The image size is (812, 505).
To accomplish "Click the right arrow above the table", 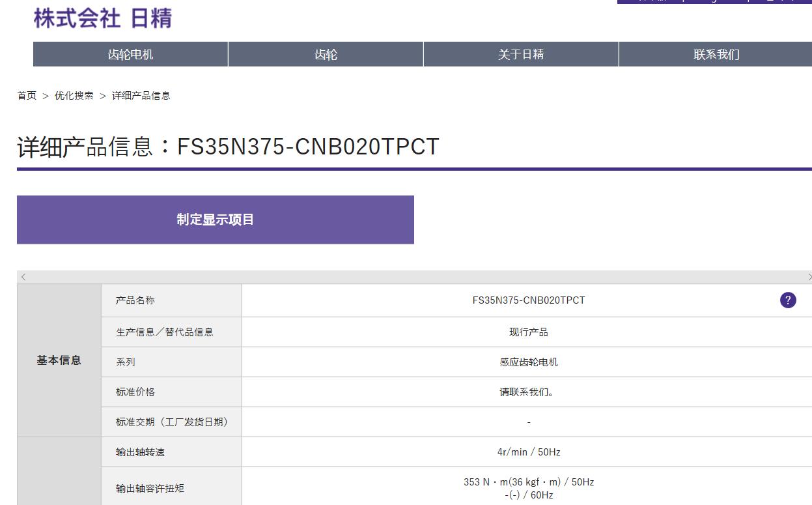I will click(x=807, y=276).
